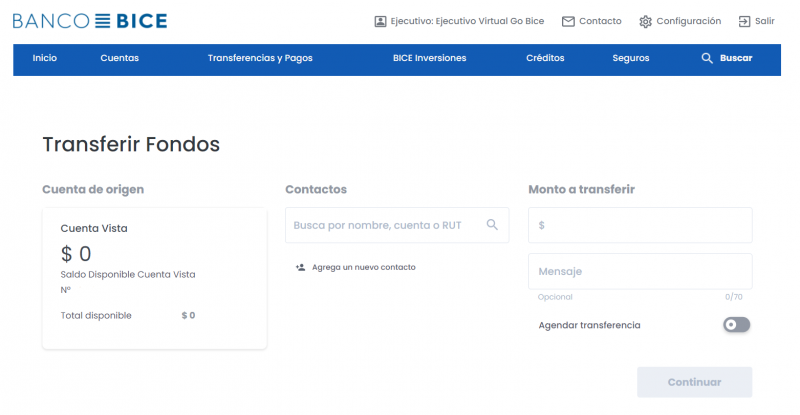The width and height of the screenshot is (800, 415).
Task: Open Transferencias y Pagos menu
Action: (x=260, y=58)
